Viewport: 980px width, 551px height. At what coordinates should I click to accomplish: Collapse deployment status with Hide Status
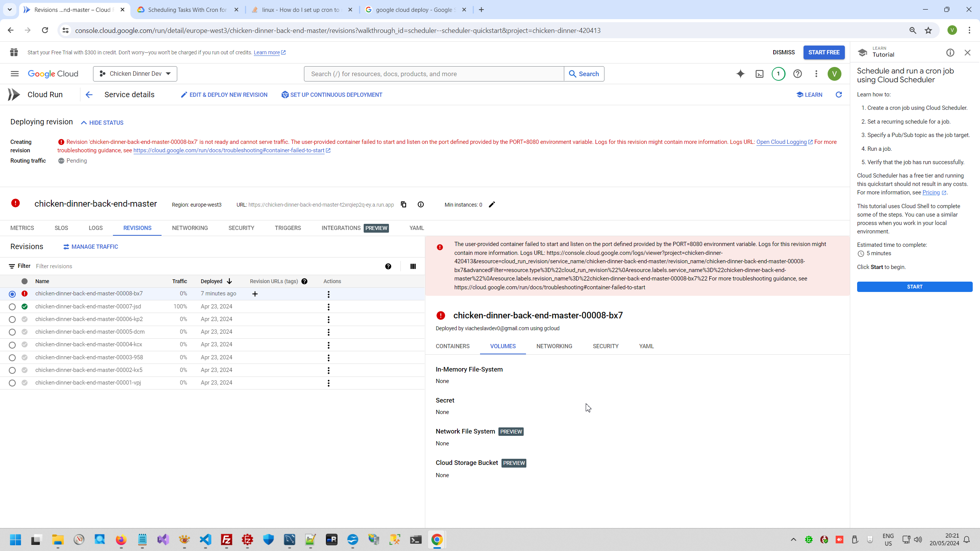click(102, 123)
